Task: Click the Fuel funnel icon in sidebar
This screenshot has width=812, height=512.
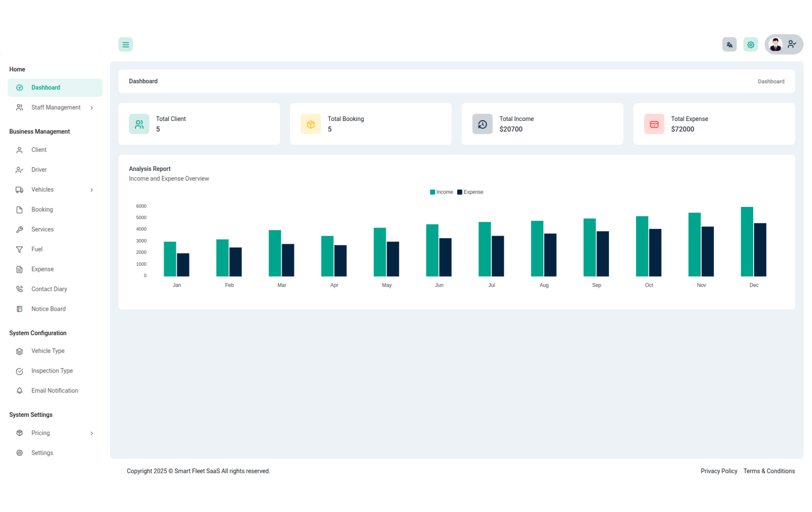Action: tap(19, 250)
